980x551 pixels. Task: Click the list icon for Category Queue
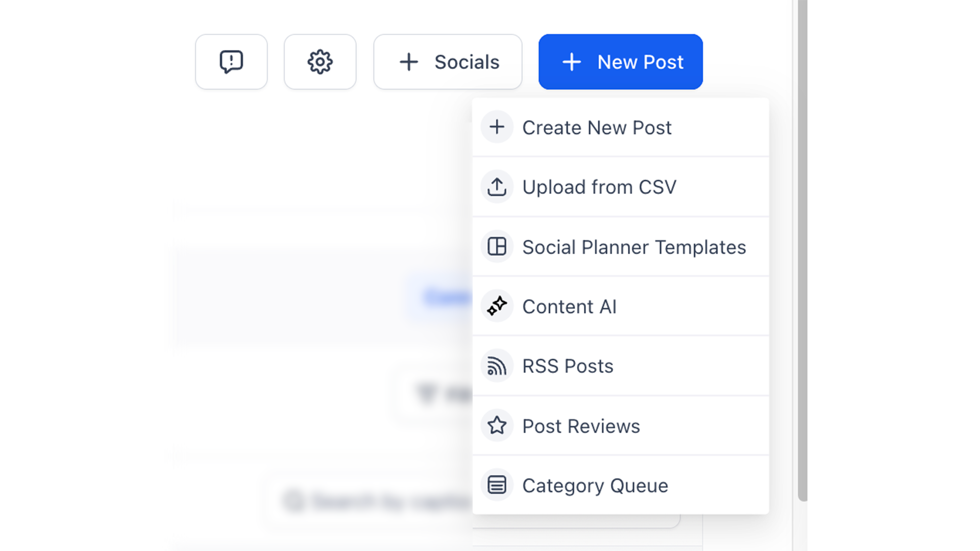point(497,485)
